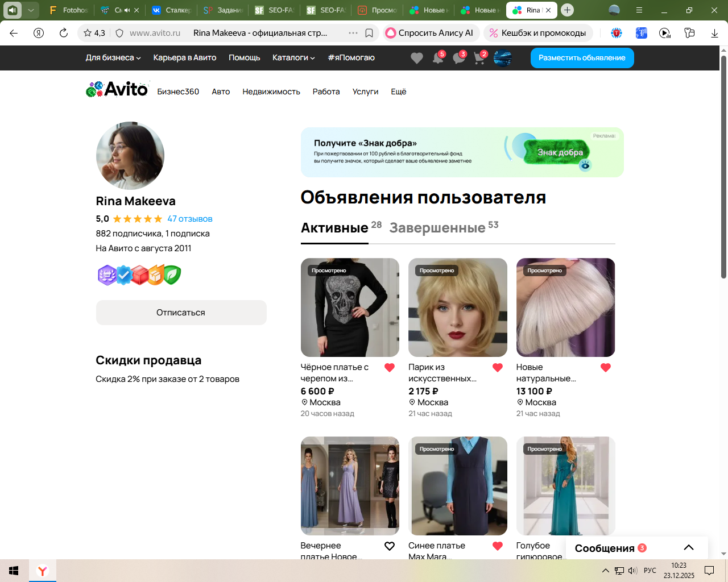Image resolution: width=728 pixels, height=582 pixels.
Task: Open browser downloads arrow icon
Action: pos(714,33)
